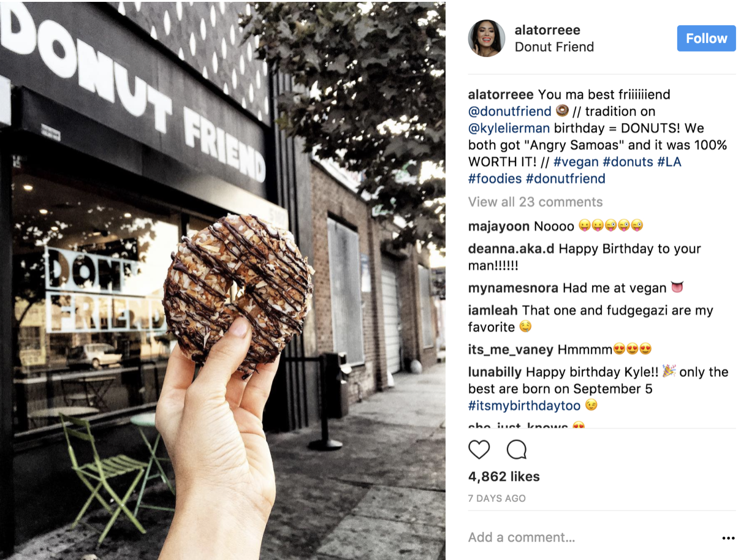Follow the alatorreee account
The height and width of the screenshot is (560, 749).
pos(706,38)
